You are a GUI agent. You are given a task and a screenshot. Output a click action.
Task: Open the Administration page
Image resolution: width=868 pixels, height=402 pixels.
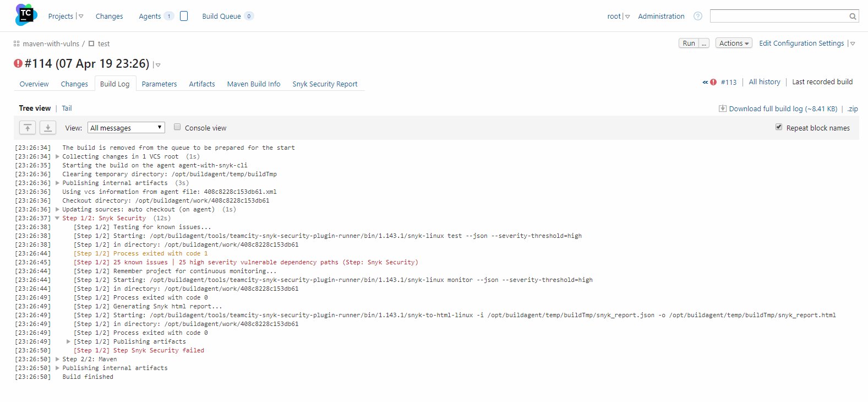[661, 16]
